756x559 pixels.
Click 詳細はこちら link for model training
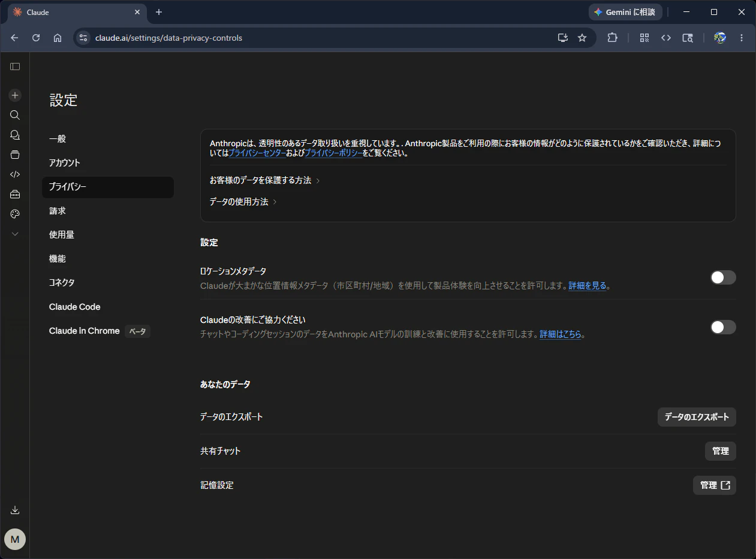pos(561,334)
